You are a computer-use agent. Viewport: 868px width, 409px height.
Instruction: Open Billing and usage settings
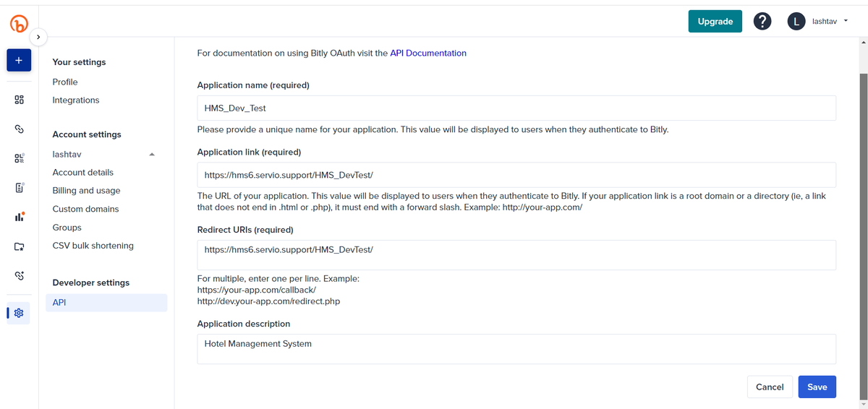86,191
